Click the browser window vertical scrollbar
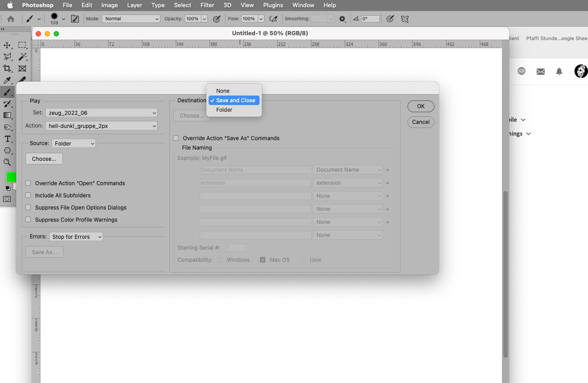Image resolution: width=588 pixels, height=383 pixels. click(x=506, y=274)
